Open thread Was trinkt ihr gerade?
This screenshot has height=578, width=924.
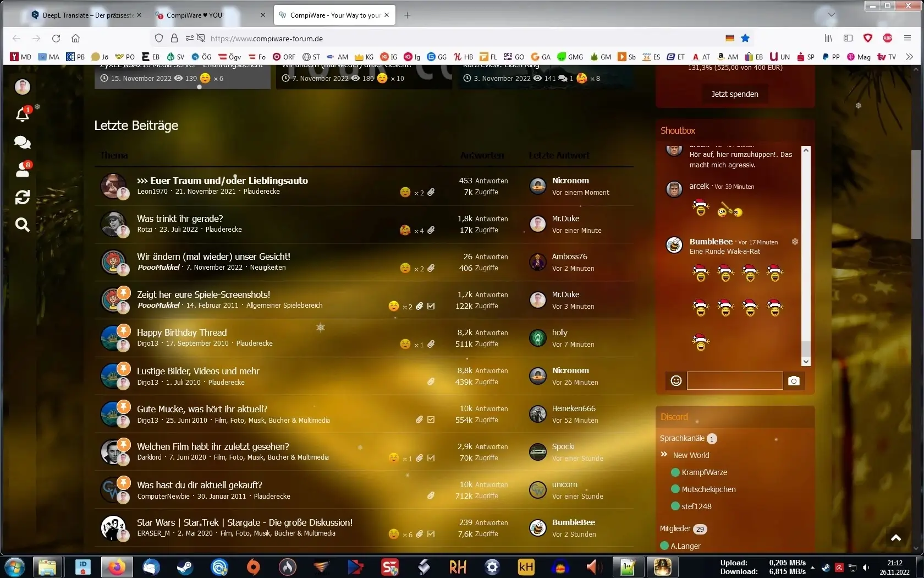180,219
